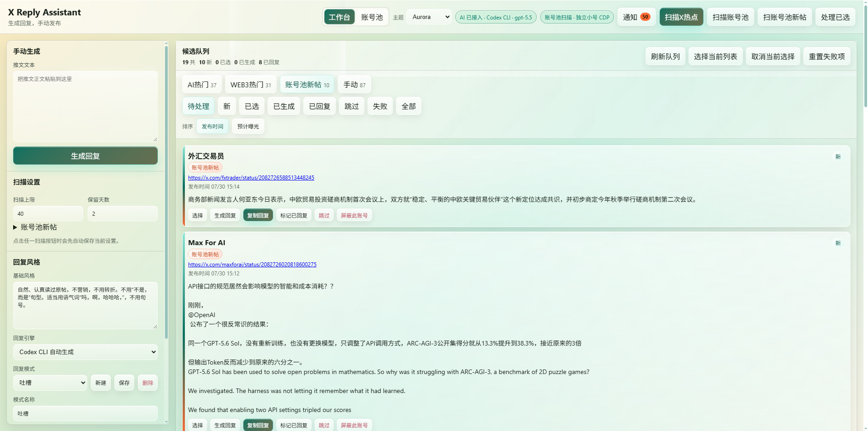Screen dimensions: 868x431
Task: Filter by 失败 status
Action: pyautogui.click(x=380, y=106)
